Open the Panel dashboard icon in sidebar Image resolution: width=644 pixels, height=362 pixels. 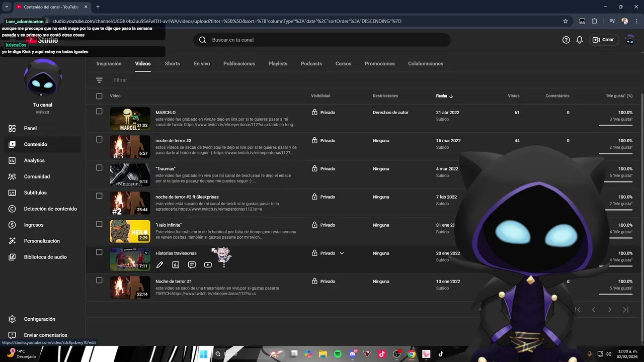[13, 128]
